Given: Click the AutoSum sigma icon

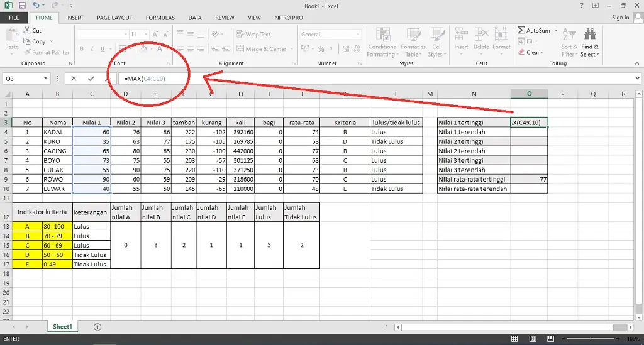Looking at the screenshot, I should [521, 30].
